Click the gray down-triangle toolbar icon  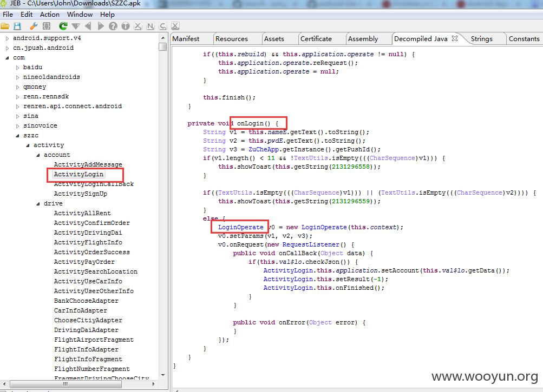click(x=75, y=26)
